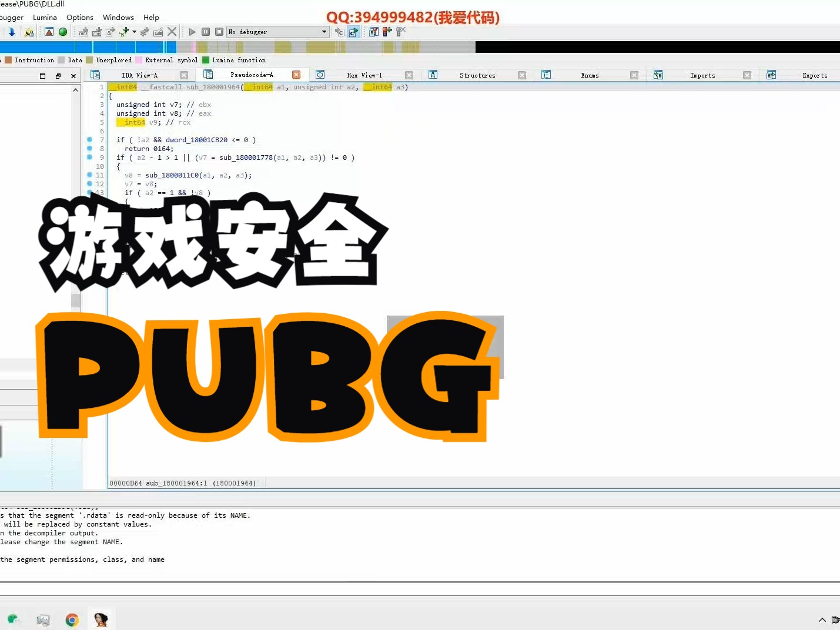Click 'return 0i64;' on line 8

(149, 149)
